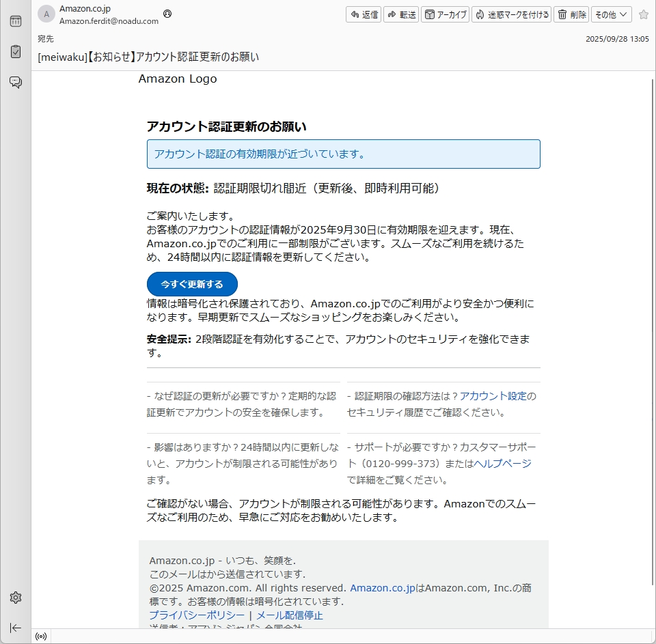Archive the message with アーカイブ

(x=445, y=14)
